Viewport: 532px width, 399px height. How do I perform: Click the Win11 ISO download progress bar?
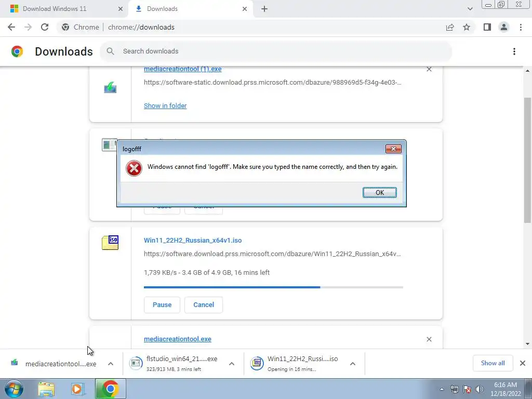(x=273, y=287)
